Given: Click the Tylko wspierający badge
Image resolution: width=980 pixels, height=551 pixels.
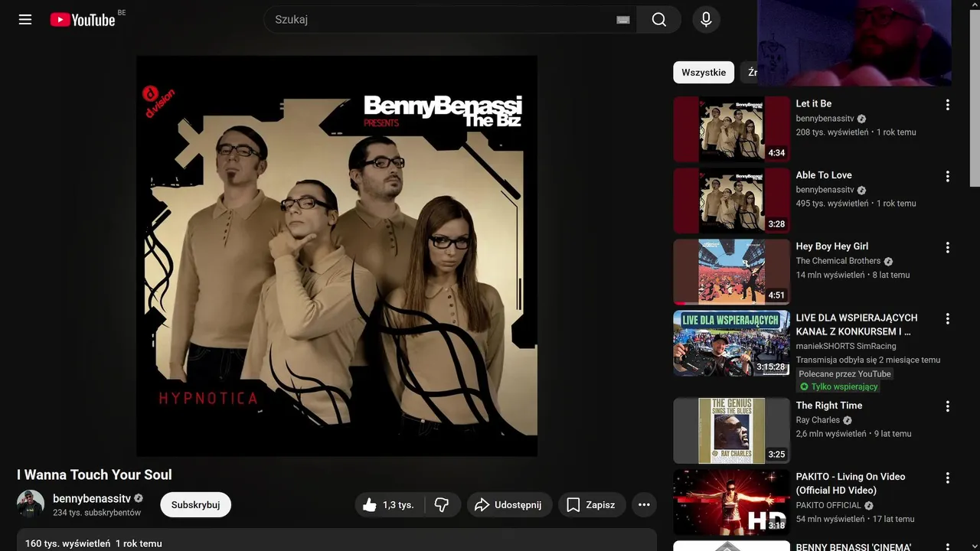Looking at the screenshot, I should click(x=838, y=387).
